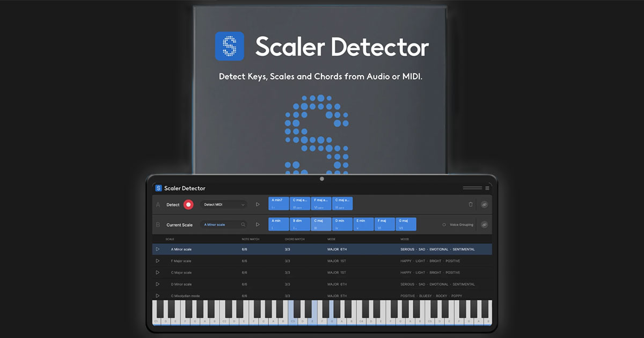This screenshot has width=644, height=338.
Task: Open the Detect MIDI dropdown
Action: (224, 204)
